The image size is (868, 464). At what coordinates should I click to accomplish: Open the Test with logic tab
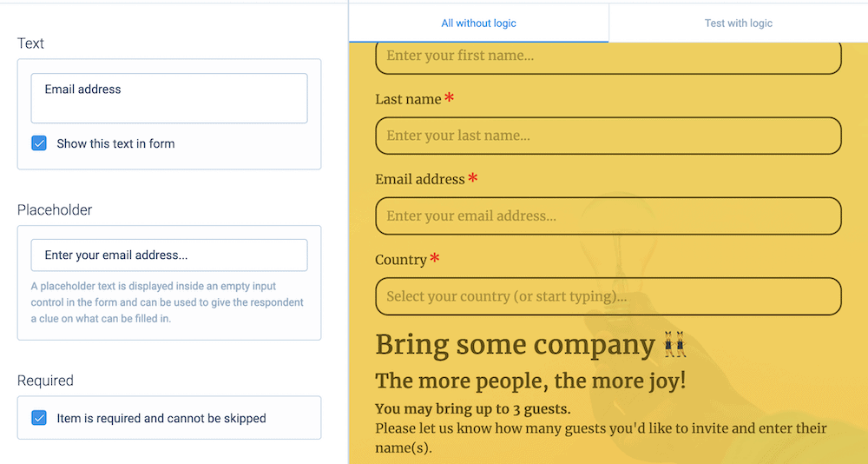(x=739, y=23)
